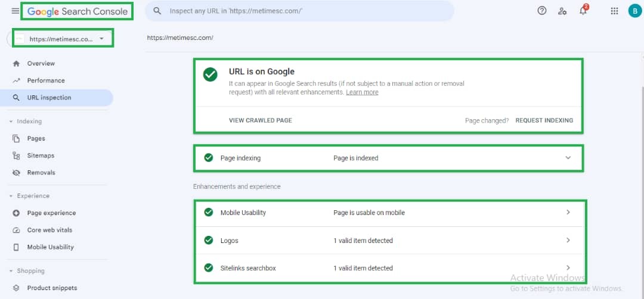Expand the Page indexing section

pos(568,158)
